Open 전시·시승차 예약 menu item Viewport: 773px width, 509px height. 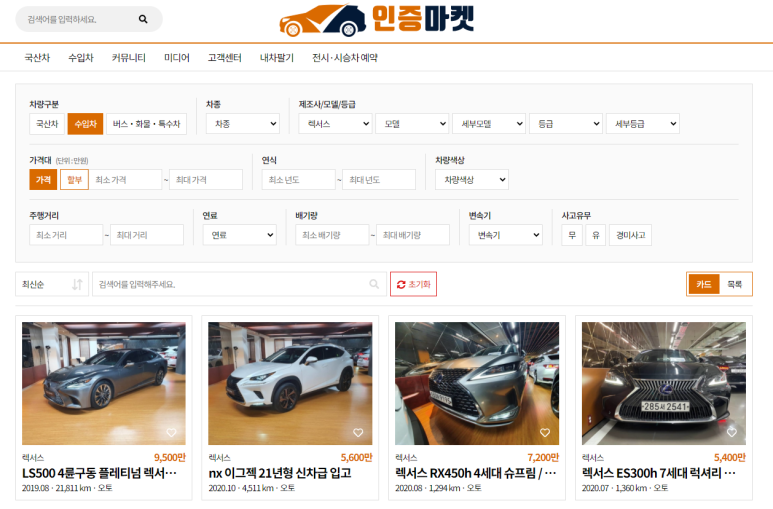coord(345,58)
